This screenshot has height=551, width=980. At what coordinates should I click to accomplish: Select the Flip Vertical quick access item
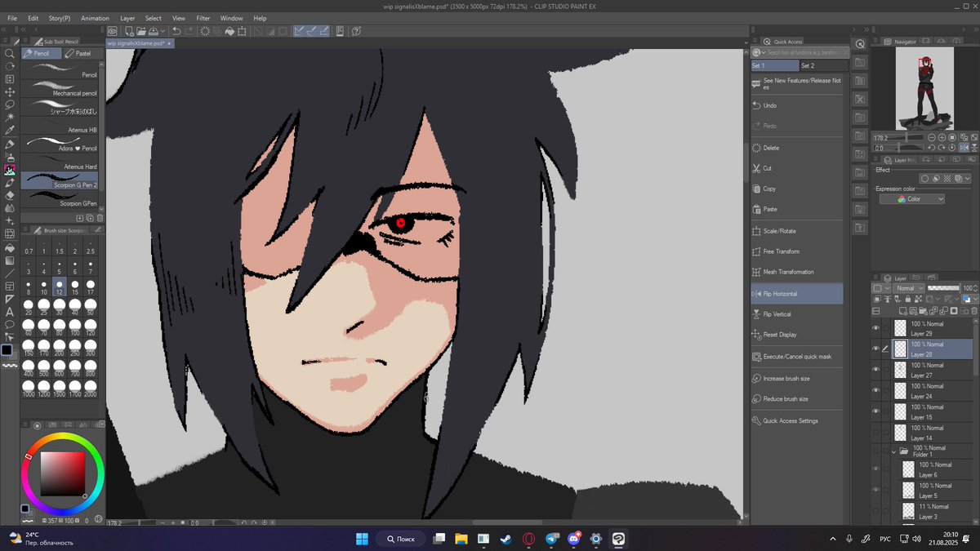[776, 313]
